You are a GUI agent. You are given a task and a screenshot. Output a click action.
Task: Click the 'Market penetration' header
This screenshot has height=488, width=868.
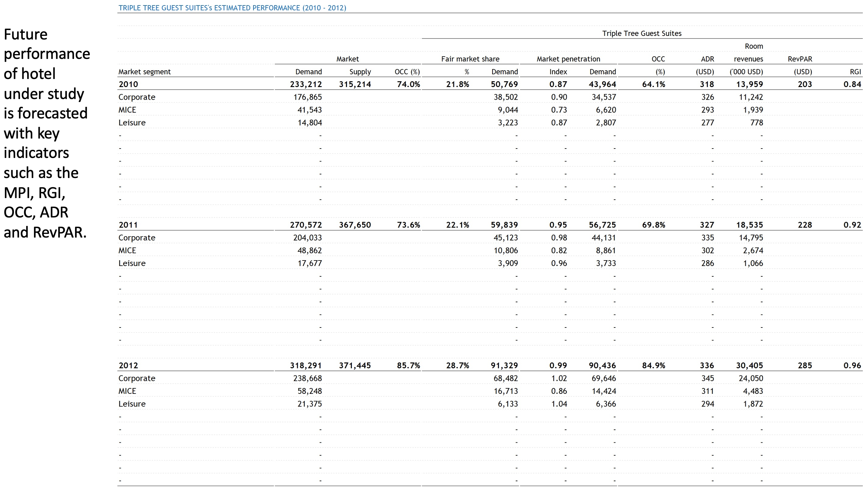click(x=568, y=59)
